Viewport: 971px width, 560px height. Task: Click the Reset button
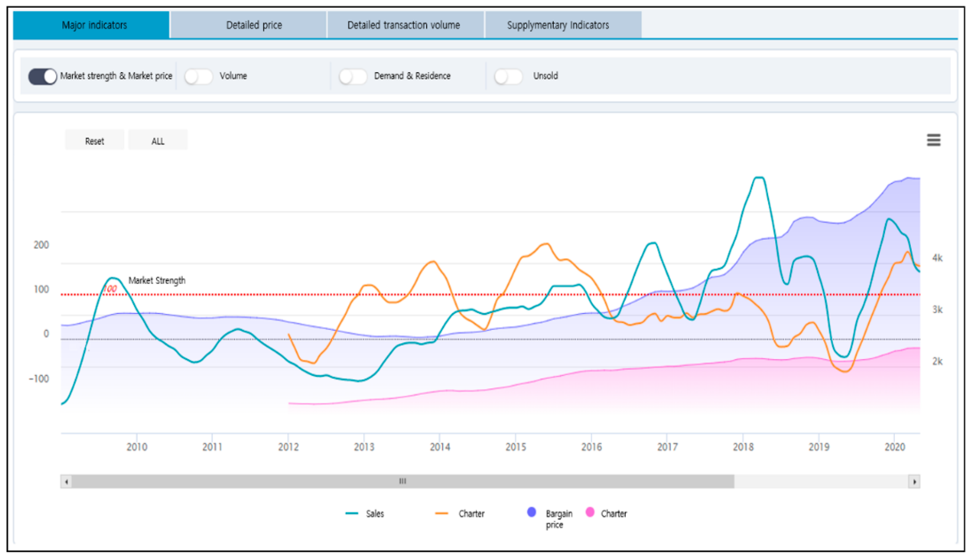tap(94, 141)
